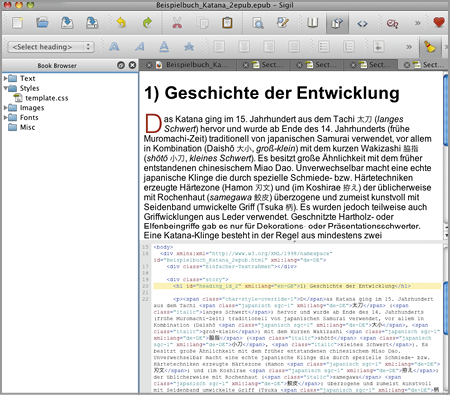The height and width of the screenshot is (395, 450).
Task: Open an existing epub via folder icon
Action: click(x=42, y=23)
